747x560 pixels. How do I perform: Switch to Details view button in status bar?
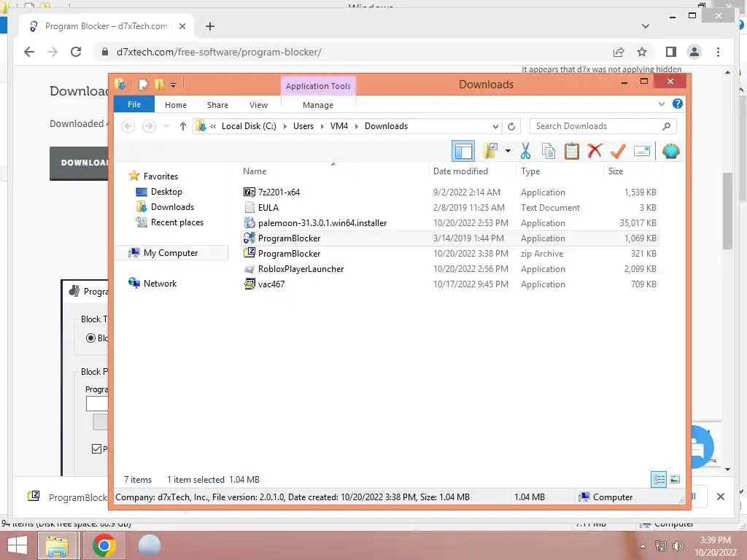[659, 479]
